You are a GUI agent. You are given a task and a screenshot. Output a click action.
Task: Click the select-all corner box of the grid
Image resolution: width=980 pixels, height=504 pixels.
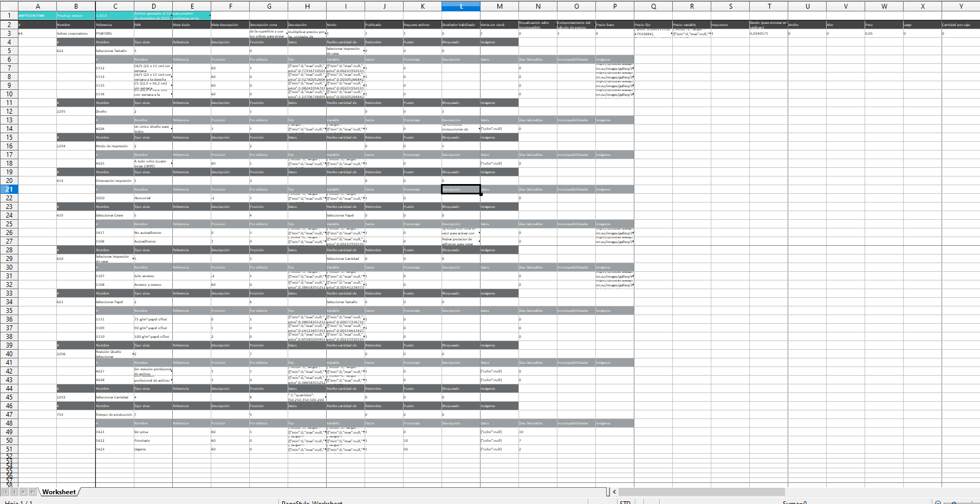click(9, 6)
